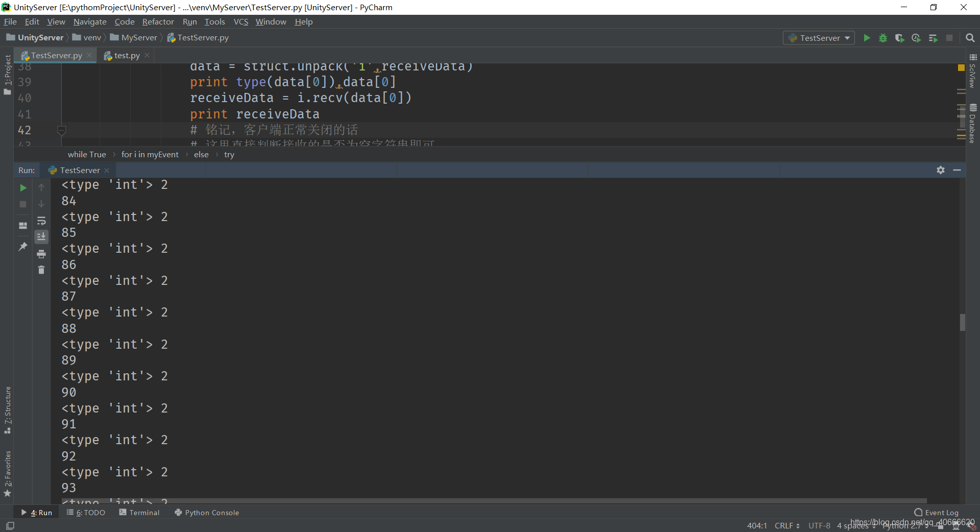The image size is (980, 532).
Task: Open the Python Console tab
Action: [x=207, y=513]
